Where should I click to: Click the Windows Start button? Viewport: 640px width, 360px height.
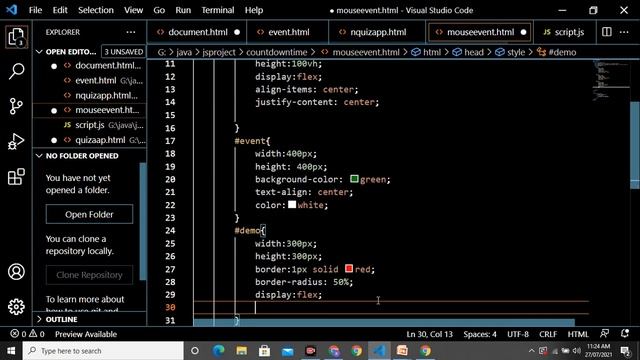tap(11, 351)
